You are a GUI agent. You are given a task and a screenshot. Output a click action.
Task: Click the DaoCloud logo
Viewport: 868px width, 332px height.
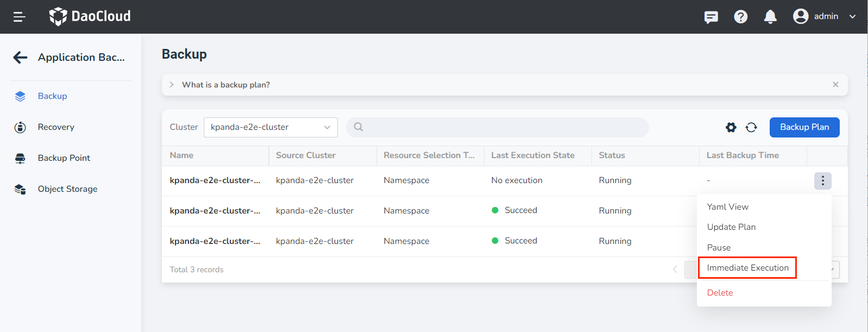(90, 16)
